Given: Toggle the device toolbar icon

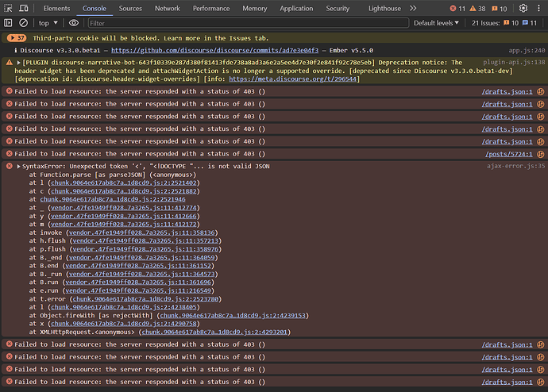Looking at the screenshot, I should point(23,8).
